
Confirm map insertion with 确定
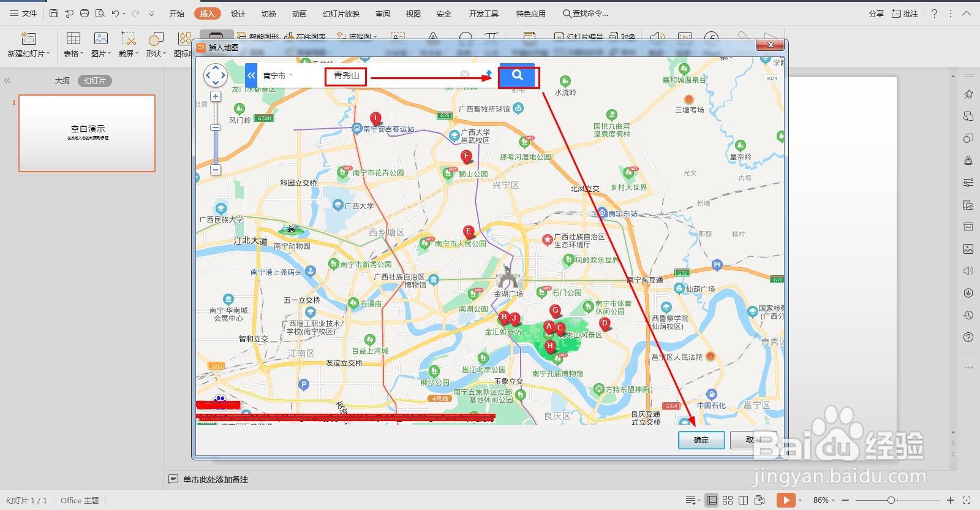point(701,440)
